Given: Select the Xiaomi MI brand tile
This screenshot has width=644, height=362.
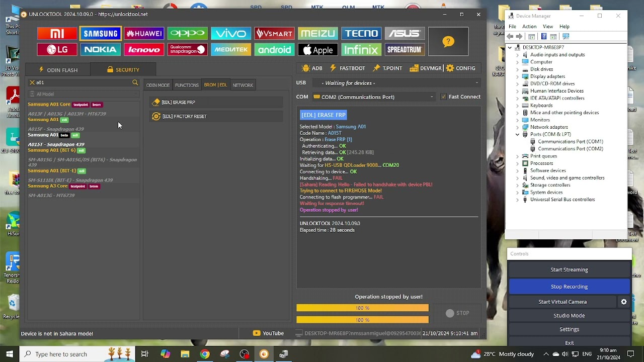Looking at the screenshot, I should tap(57, 34).
